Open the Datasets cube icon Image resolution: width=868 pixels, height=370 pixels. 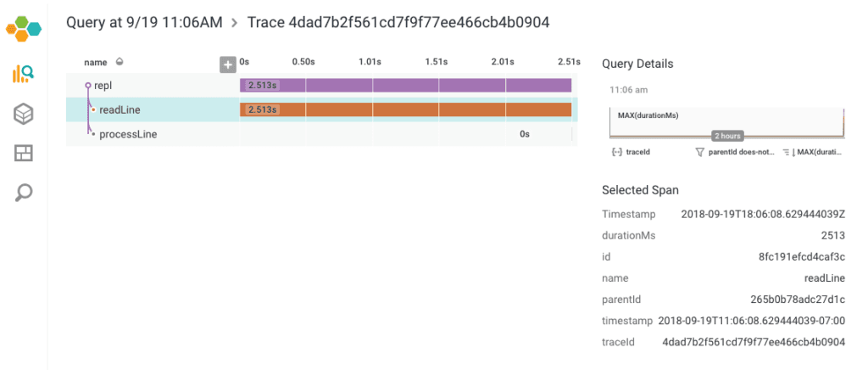[x=23, y=114]
